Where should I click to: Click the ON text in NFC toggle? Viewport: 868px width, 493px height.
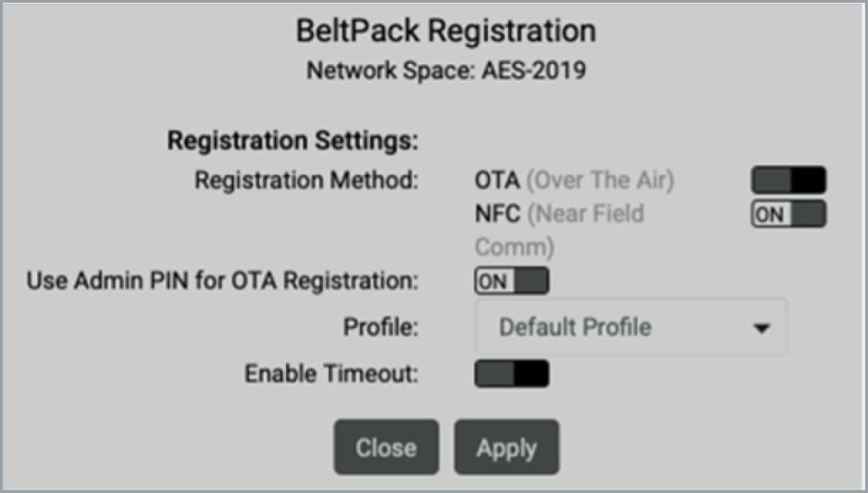[769, 215]
